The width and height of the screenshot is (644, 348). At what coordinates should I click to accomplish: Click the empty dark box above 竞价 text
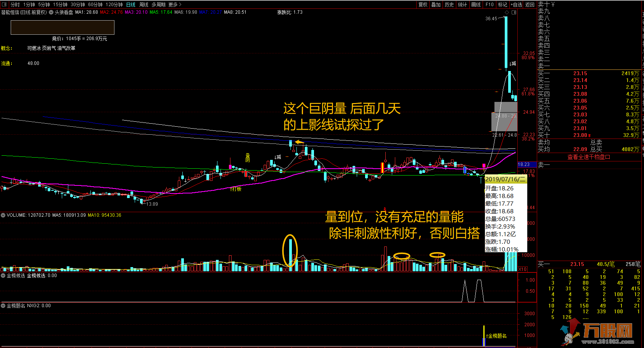point(63,27)
